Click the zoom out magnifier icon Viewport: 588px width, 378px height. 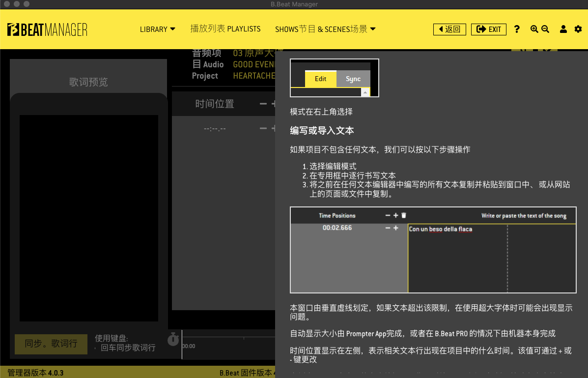click(545, 29)
